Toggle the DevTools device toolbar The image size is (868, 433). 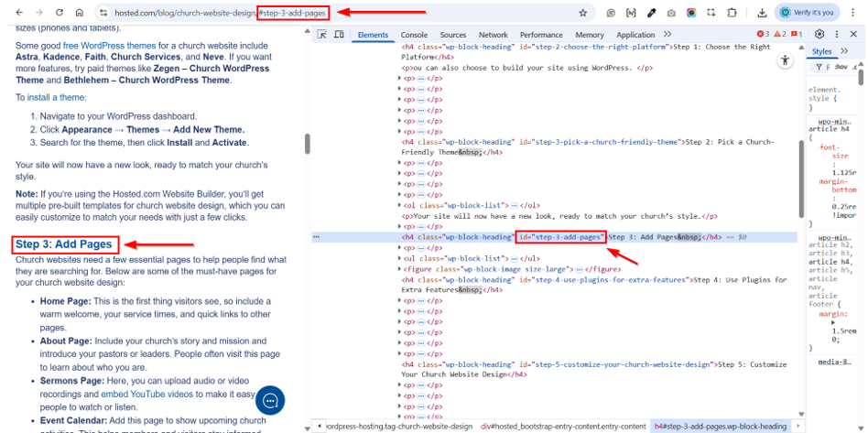(340, 35)
